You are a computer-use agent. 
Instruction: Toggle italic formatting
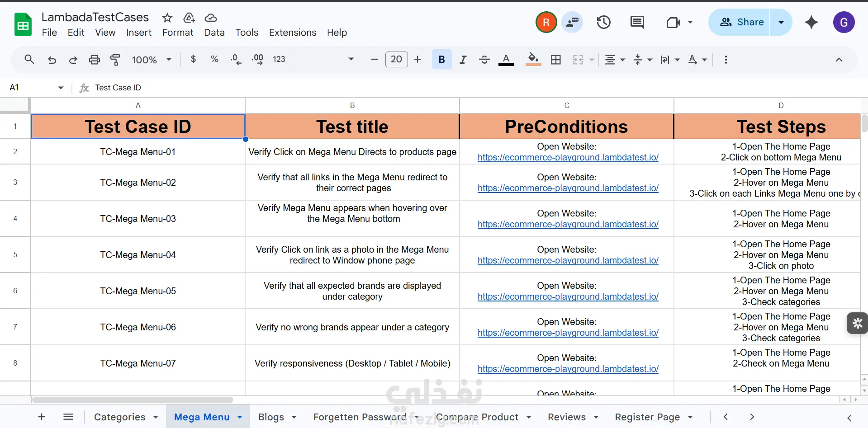pyautogui.click(x=463, y=59)
